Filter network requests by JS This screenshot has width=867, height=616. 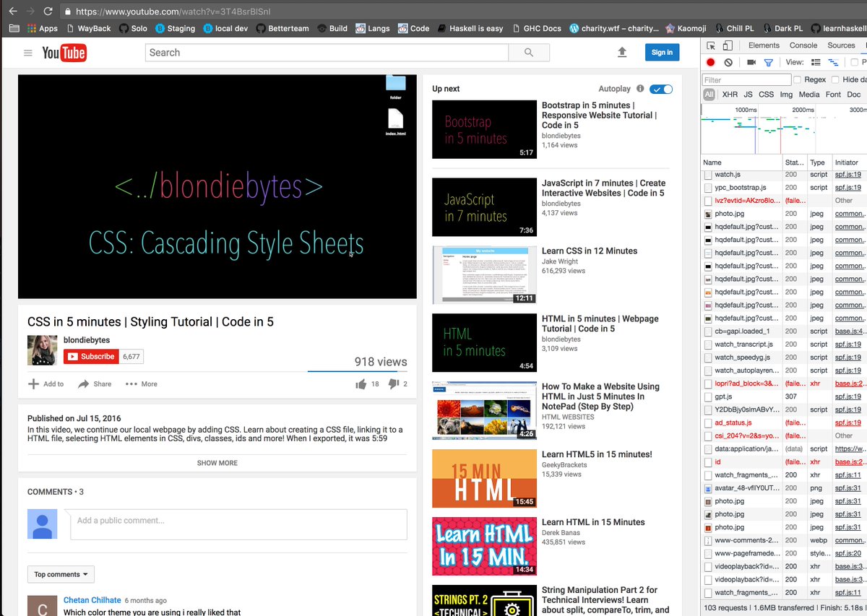click(748, 95)
